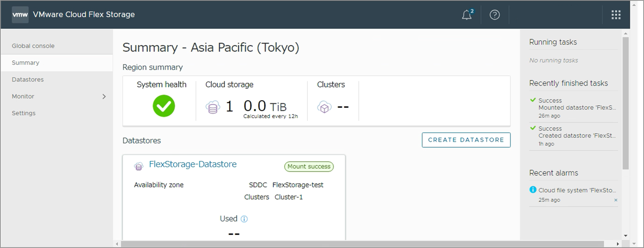Go to Global console

pos(33,46)
